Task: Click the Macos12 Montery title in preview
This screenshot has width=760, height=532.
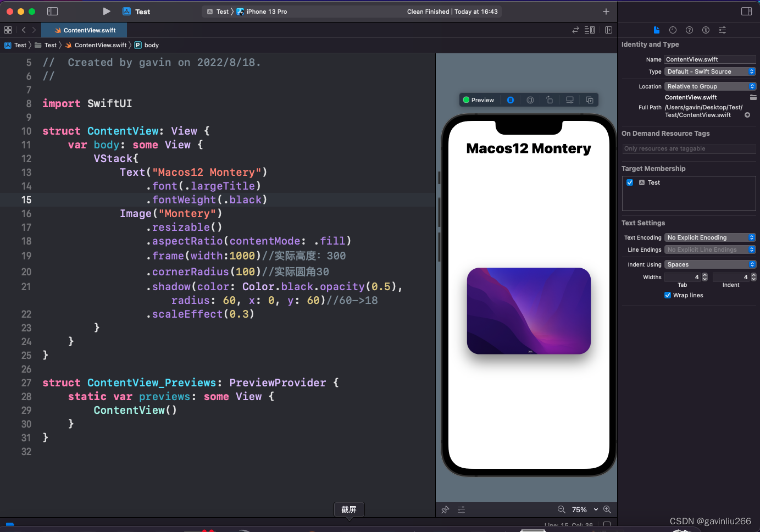Action: (529, 148)
